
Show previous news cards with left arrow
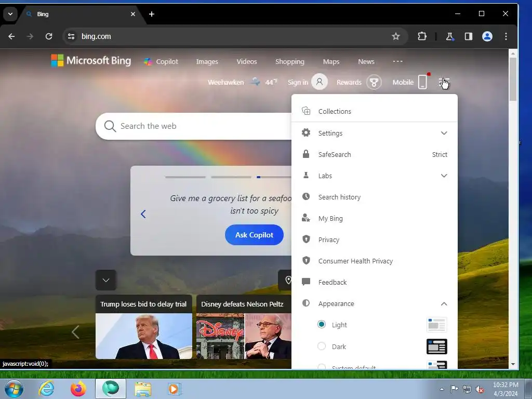point(75,332)
